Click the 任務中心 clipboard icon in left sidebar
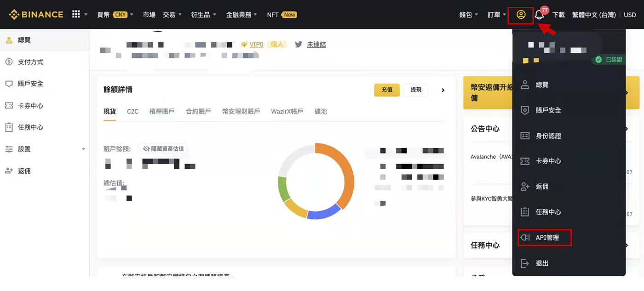Screen dimensions: 644x291 (x=9, y=127)
